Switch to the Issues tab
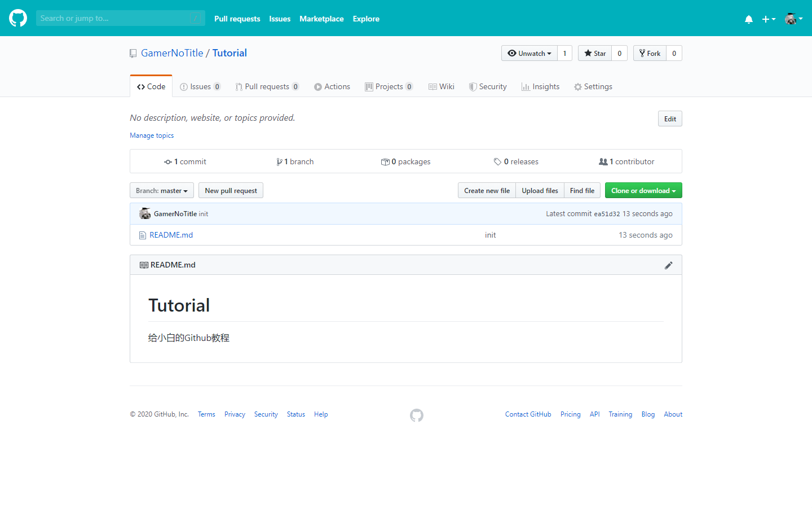The width and height of the screenshot is (812, 508). [200, 86]
